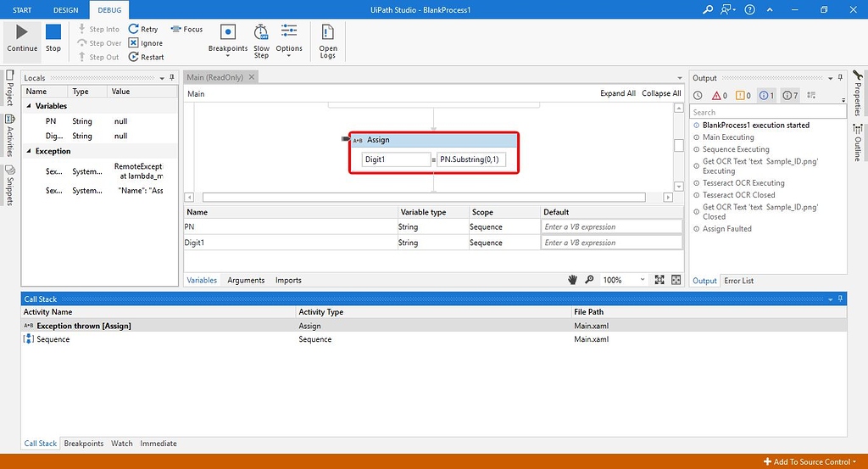The image size is (868, 469).
Task: Collapse the Variables group in Locals
Action: pyautogui.click(x=29, y=106)
